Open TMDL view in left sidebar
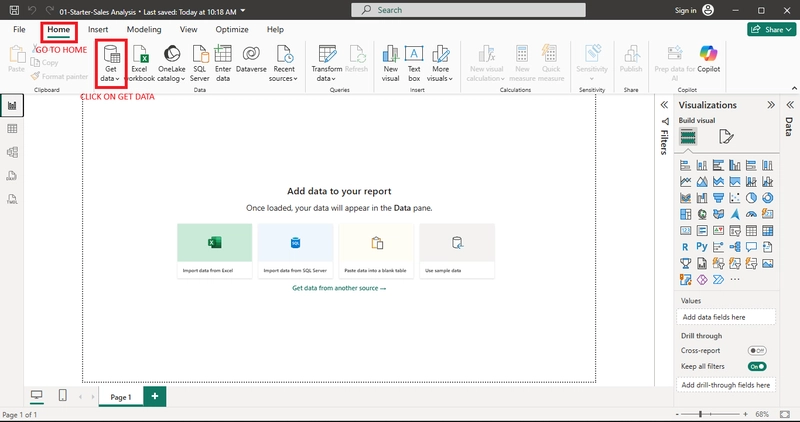 click(x=12, y=199)
